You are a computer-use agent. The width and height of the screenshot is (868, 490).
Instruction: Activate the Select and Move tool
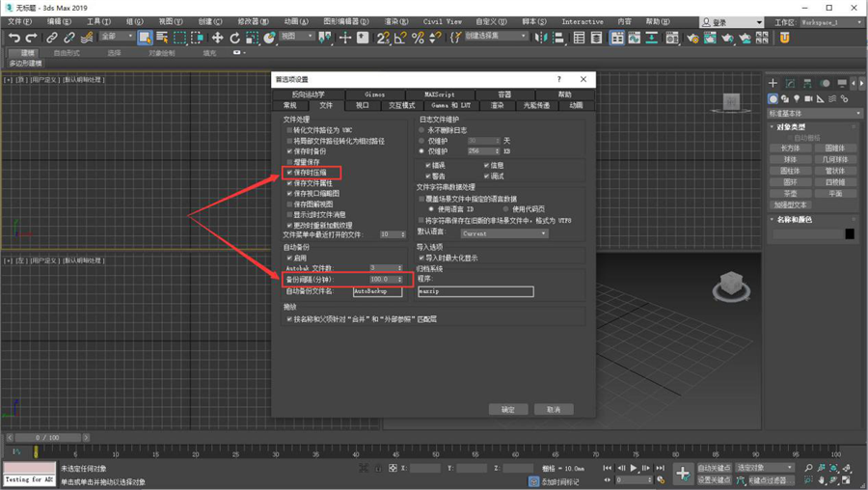(217, 38)
